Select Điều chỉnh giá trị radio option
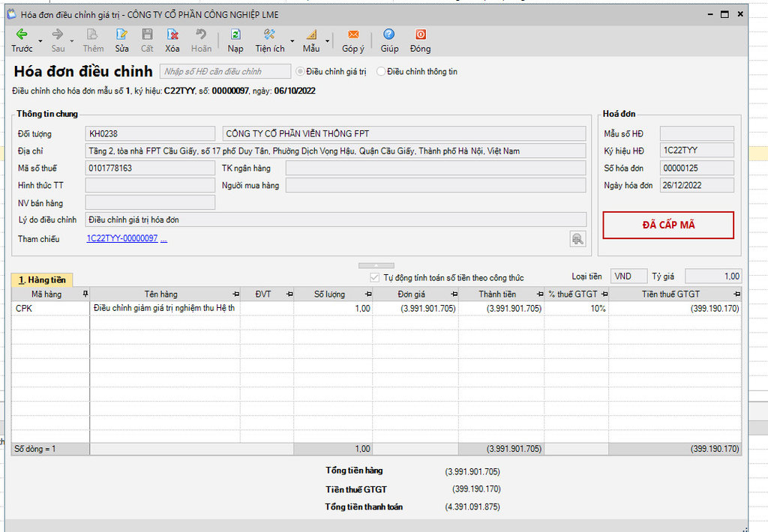 pyautogui.click(x=300, y=71)
